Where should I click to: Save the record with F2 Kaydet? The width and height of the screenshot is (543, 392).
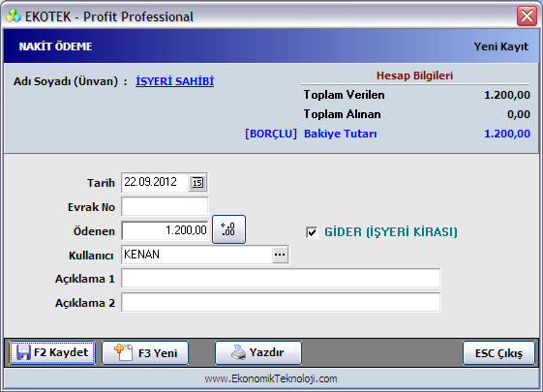tap(52, 353)
